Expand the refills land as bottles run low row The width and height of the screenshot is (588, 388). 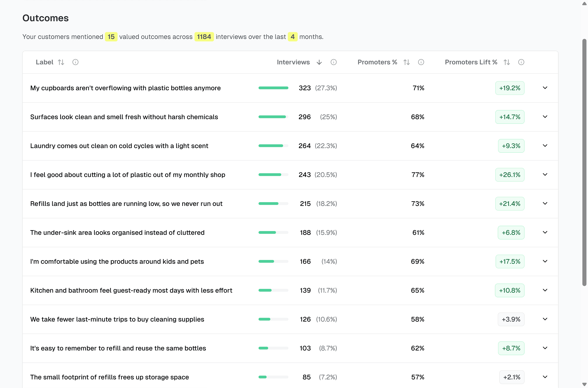pyautogui.click(x=545, y=203)
